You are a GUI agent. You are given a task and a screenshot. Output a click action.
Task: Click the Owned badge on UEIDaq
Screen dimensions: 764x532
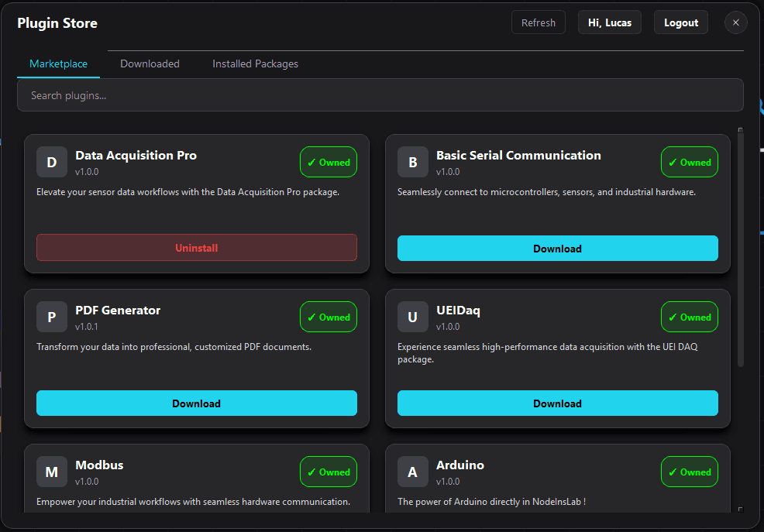pos(689,317)
